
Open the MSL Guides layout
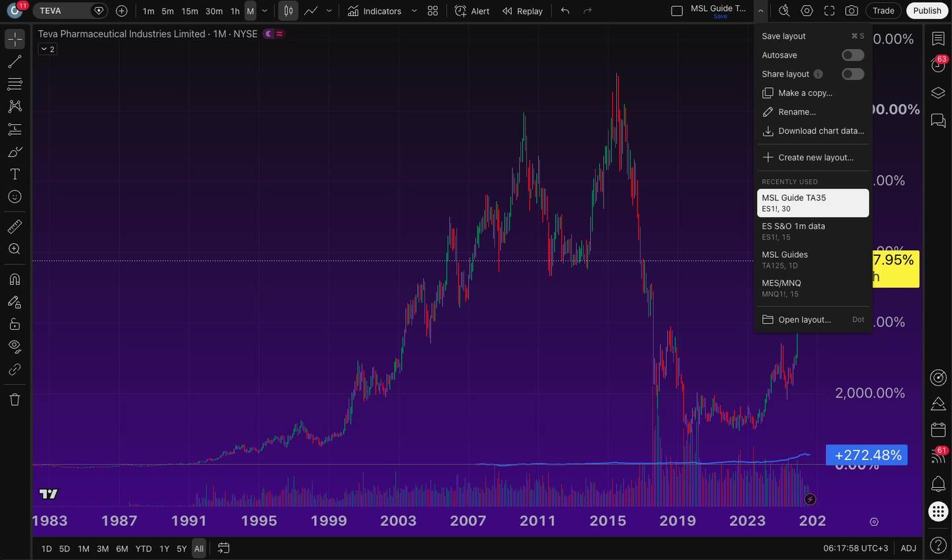(813, 260)
